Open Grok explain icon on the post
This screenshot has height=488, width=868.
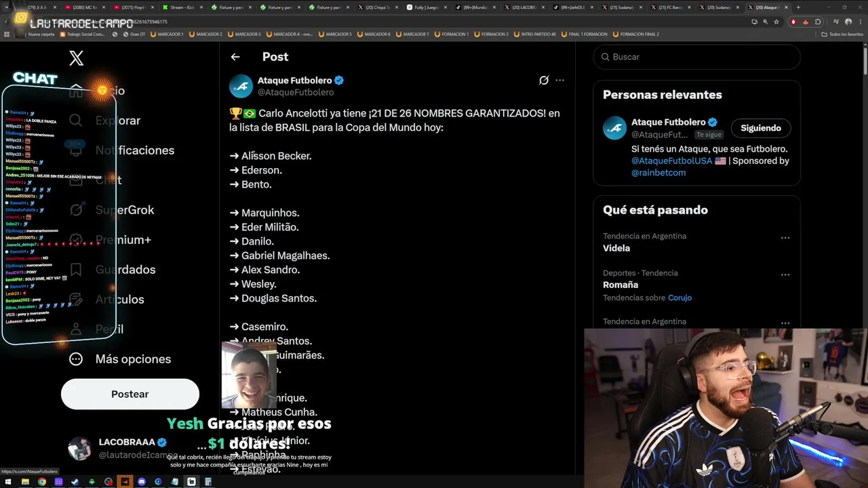543,80
